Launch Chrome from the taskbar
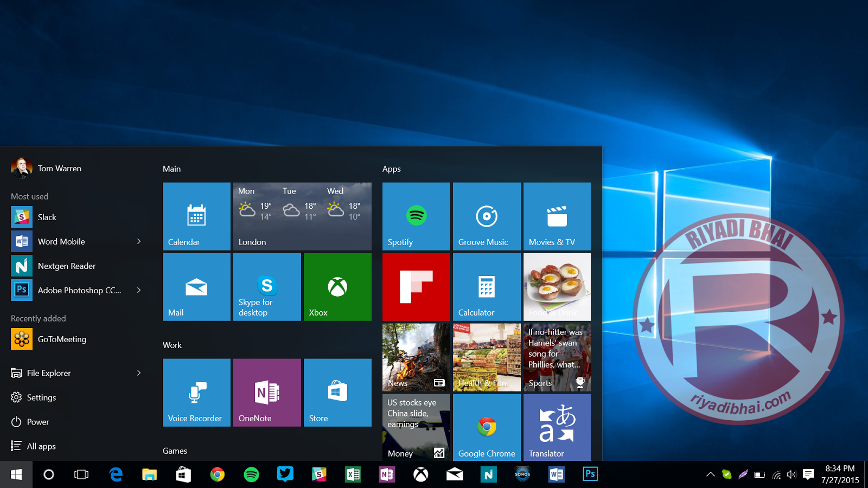Screen dimensions: 868x488 [x=217, y=474]
